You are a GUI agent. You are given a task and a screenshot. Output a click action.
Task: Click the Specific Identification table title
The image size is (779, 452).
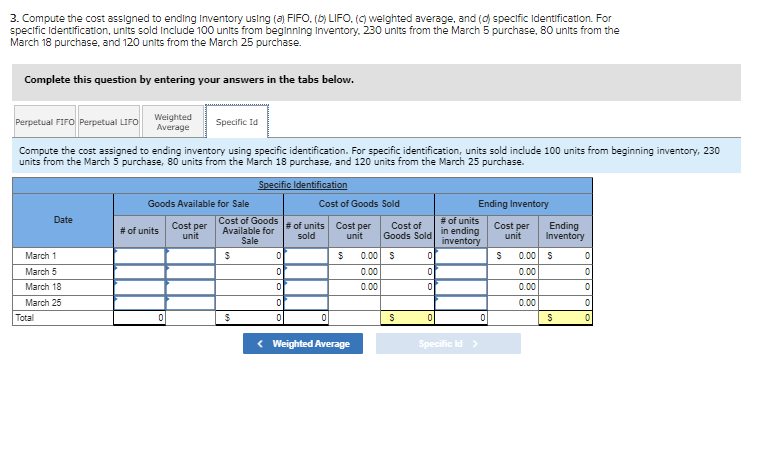[x=303, y=185]
